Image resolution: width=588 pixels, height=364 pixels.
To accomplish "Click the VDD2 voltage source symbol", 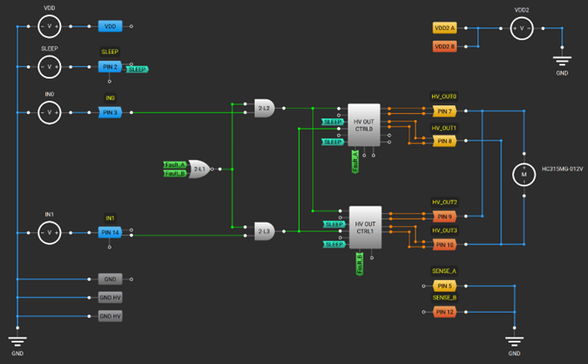I will [522, 29].
